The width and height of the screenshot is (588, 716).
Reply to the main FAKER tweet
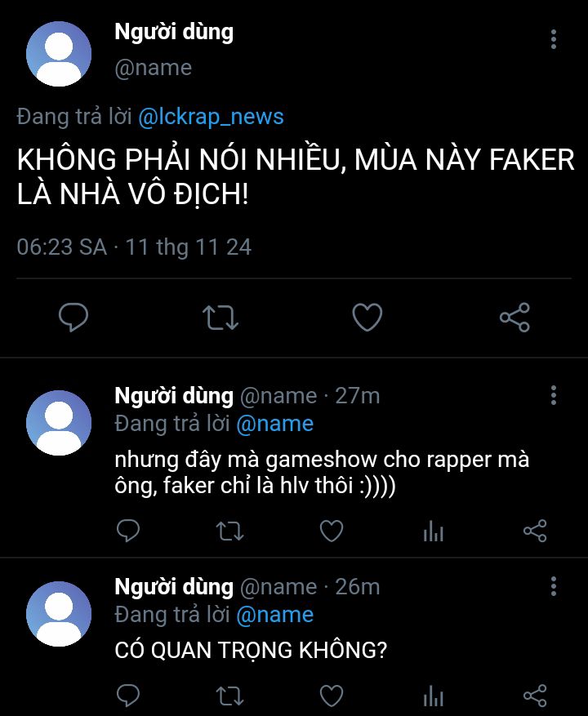pyautogui.click(x=73, y=317)
